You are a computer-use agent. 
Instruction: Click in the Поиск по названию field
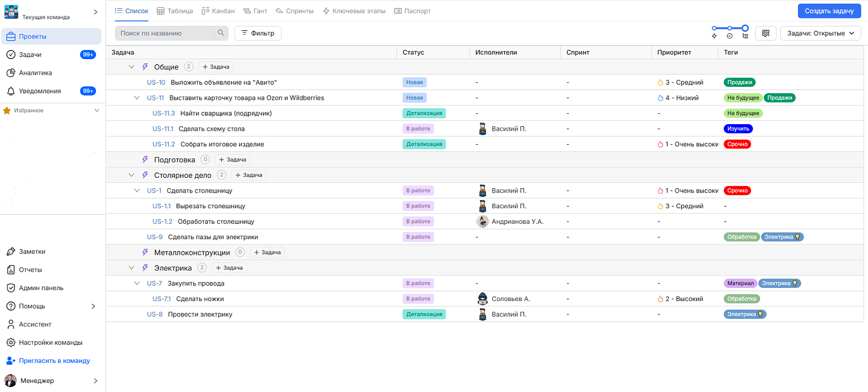pyautogui.click(x=164, y=33)
